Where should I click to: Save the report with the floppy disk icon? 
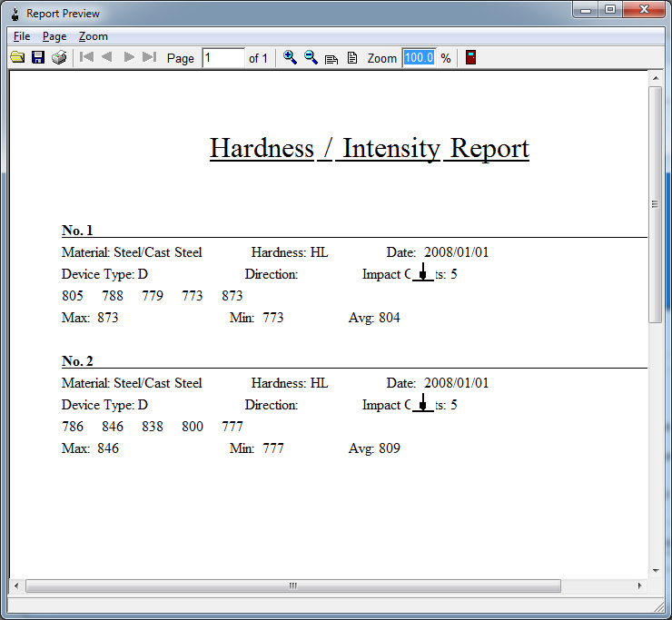pyautogui.click(x=38, y=58)
